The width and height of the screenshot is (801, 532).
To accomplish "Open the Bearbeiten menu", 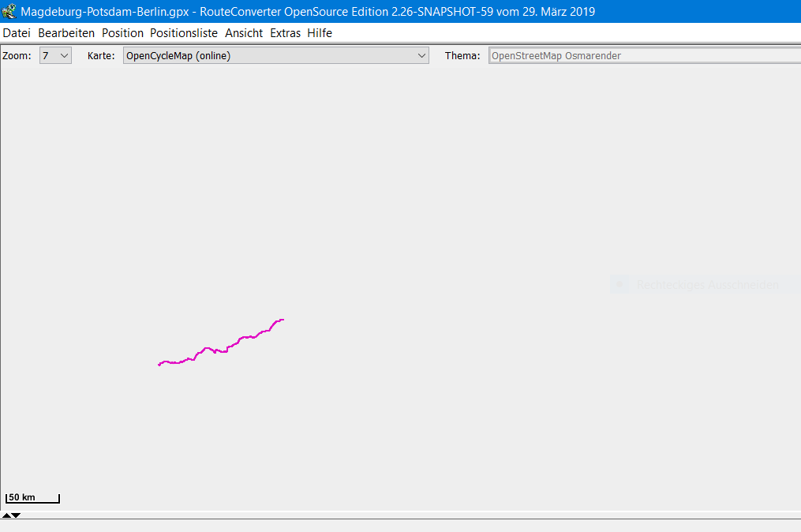I will 66,33.
